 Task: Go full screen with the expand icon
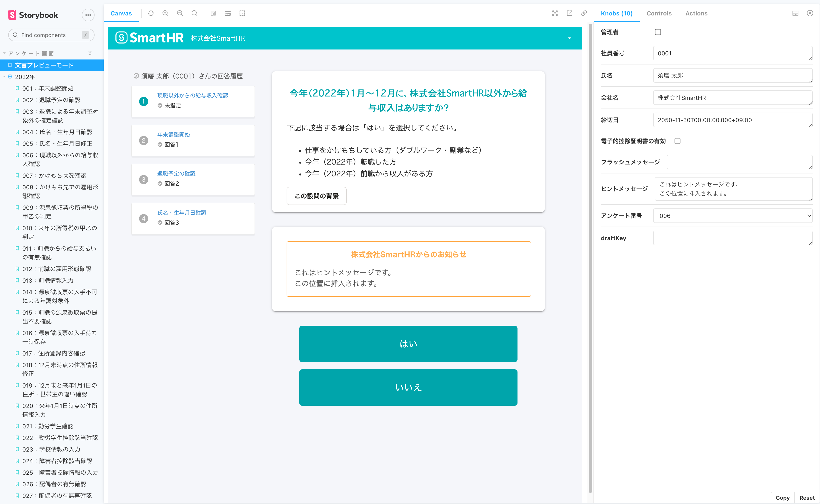tap(555, 13)
